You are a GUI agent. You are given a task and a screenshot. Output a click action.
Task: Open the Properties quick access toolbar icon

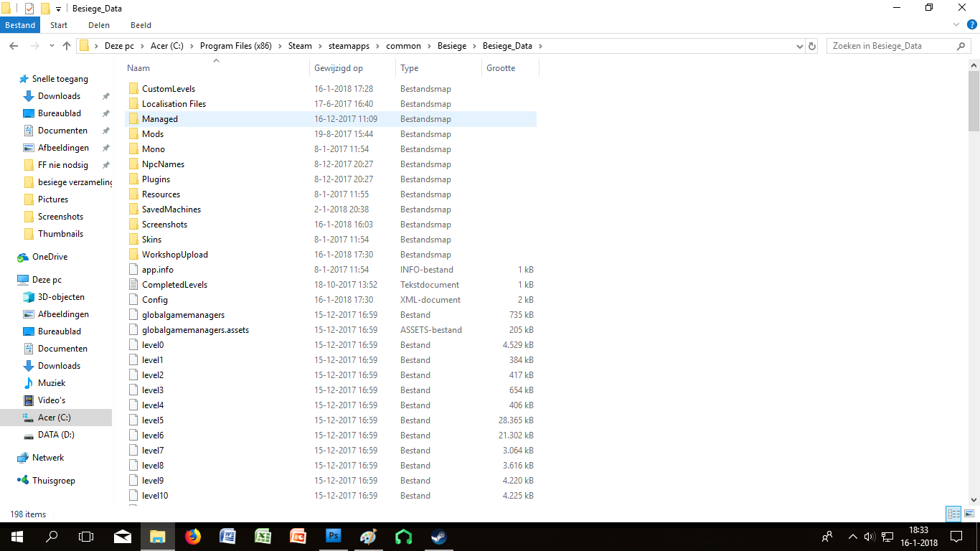(29, 9)
